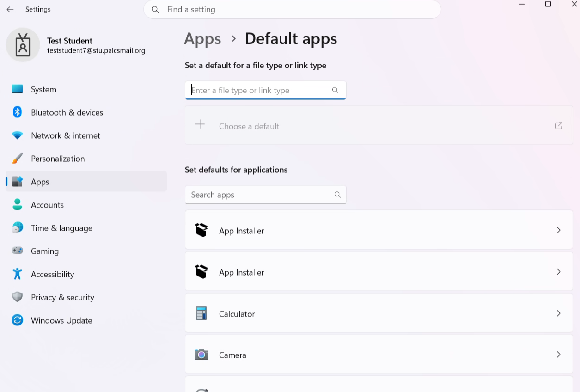Image resolution: width=580 pixels, height=392 pixels.
Task: Click the Camera app icon
Action: click(201, 355)
